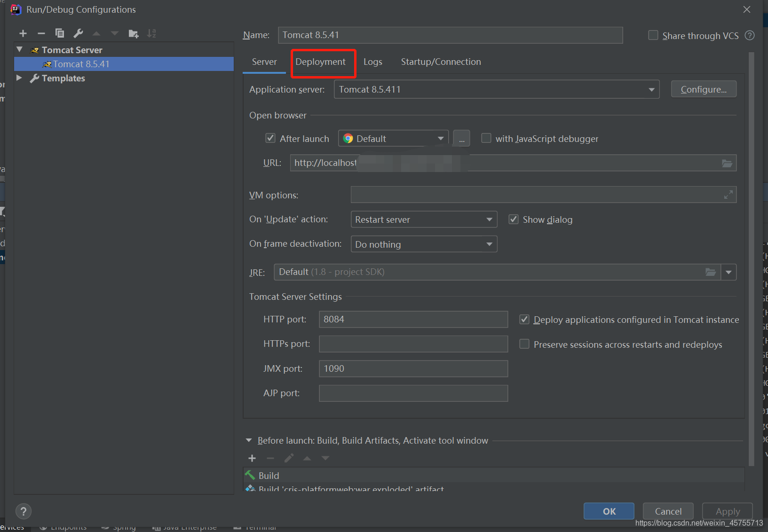Close the Run/Debug Configurations dialog
The width and height of the screenshot is (768, 532).
tap(747, 9)
